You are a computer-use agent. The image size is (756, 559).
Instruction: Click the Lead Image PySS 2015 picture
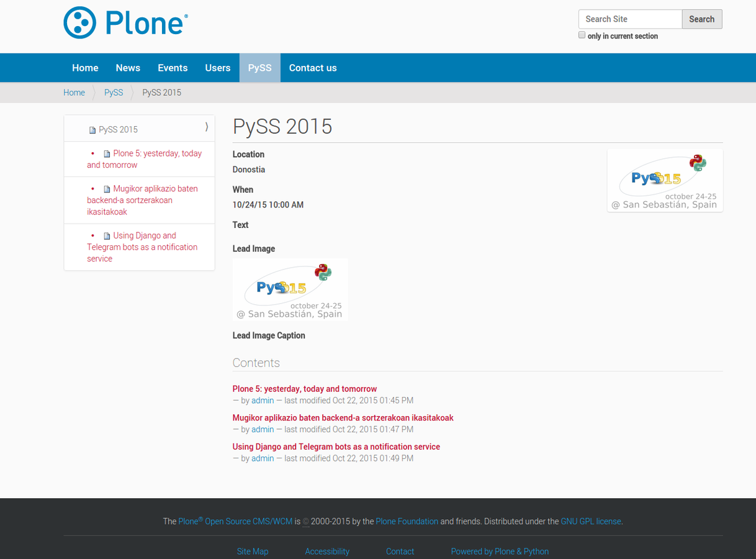(x=290, y=289)
